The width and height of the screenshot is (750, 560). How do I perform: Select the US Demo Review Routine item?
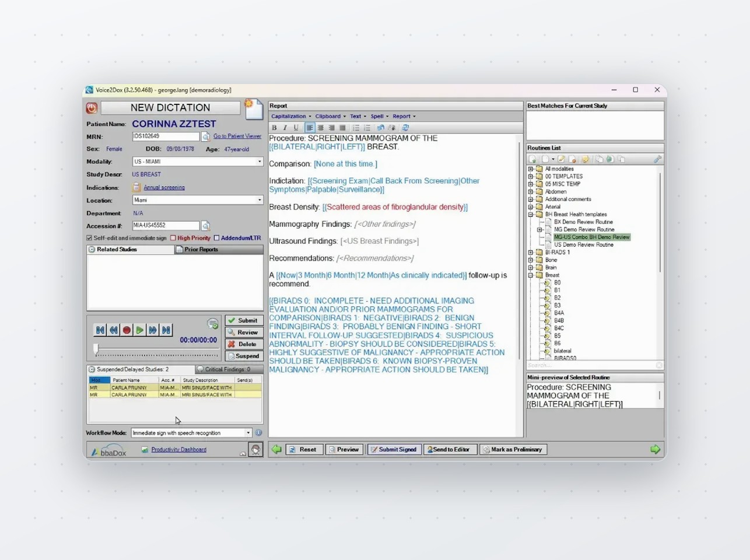point(583,245)
